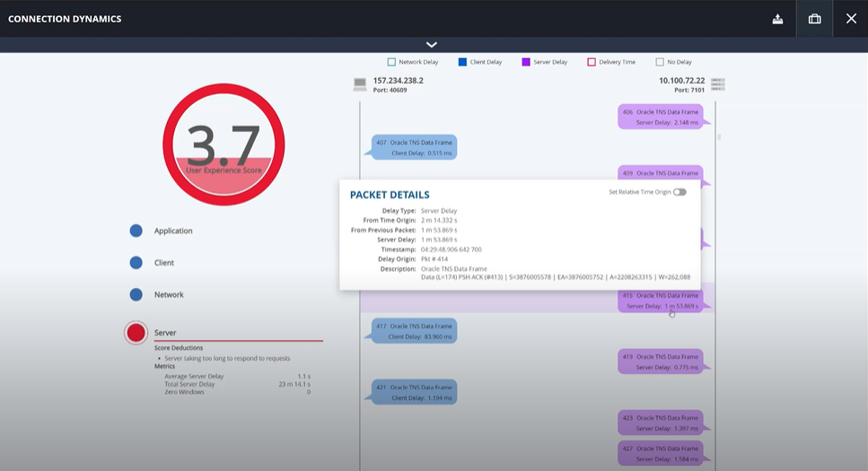Click the client computer icon
This screenshot has height=471, width=868.
pyautogui.click(x=360, y=84)
